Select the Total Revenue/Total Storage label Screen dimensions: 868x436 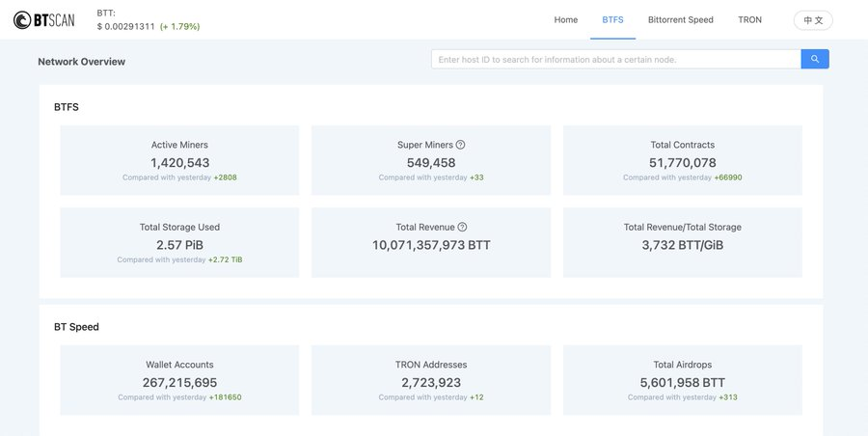coord(683,227)
